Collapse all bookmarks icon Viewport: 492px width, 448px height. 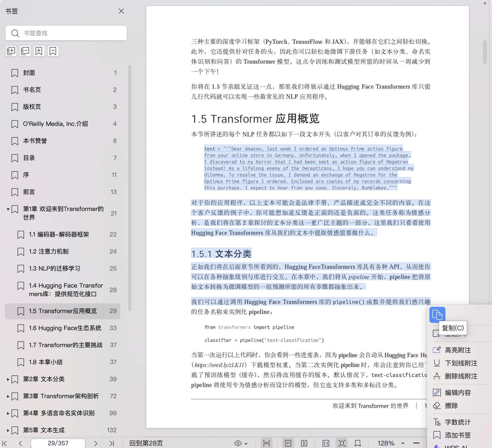click(x=25, y=51)
